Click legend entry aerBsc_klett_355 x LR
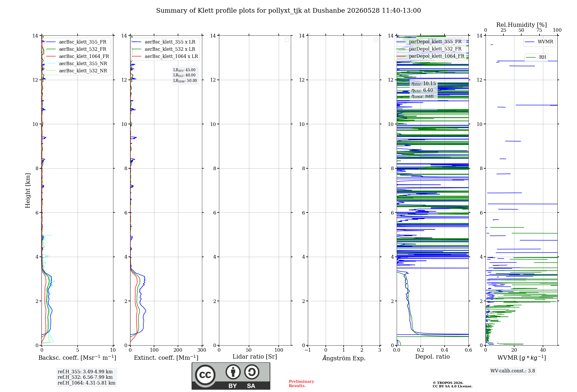 170,42
